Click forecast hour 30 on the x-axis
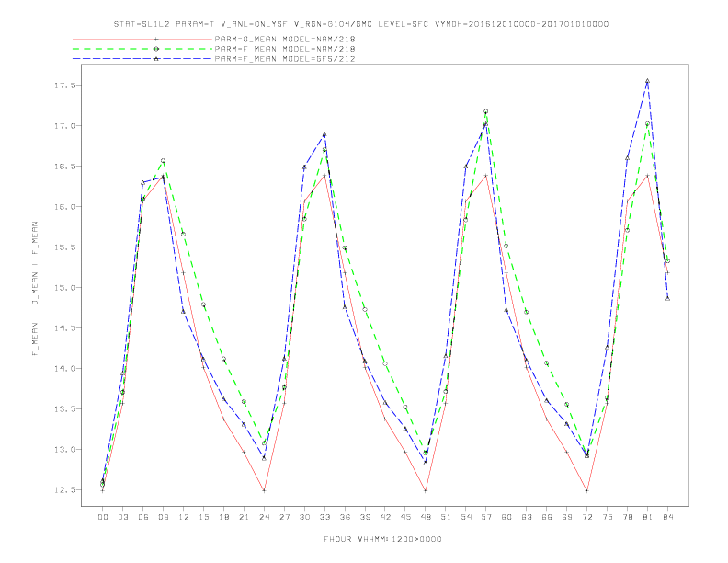Image resolution: width=728 pixels, height=563 pixels. (x=304, y=517)
